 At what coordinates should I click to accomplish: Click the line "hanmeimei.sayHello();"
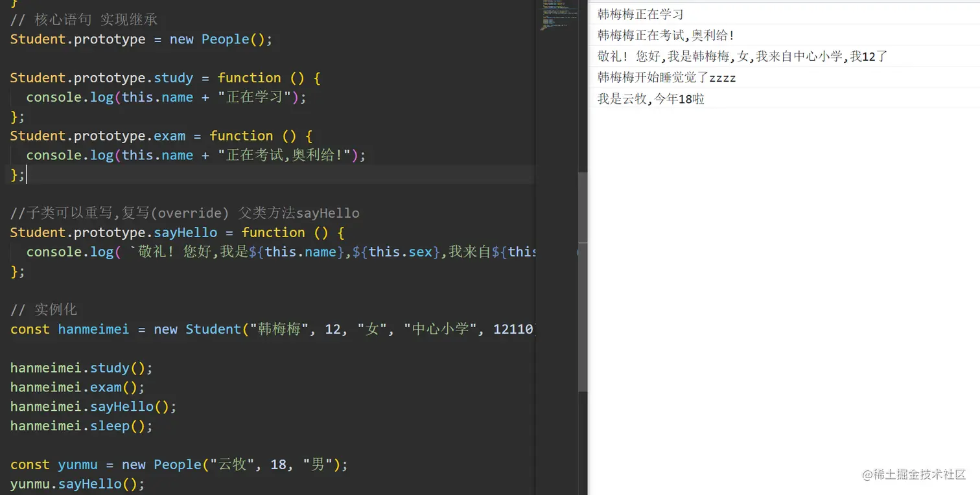[93, 407]
